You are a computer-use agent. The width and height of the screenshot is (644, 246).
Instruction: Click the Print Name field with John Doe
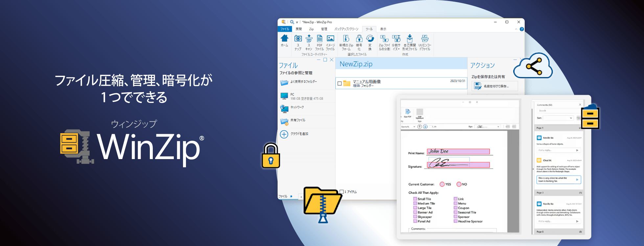click(x=458, y=152)
